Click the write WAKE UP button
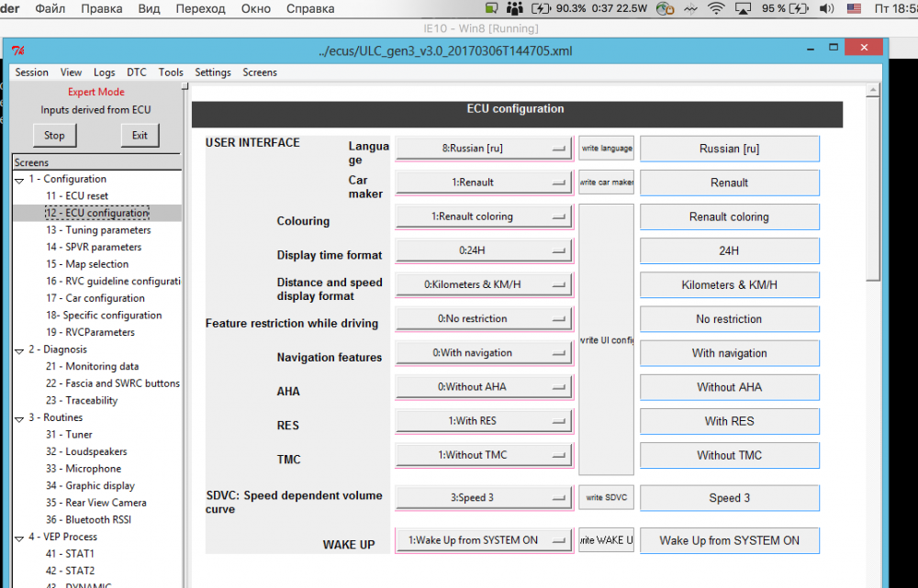Viewport: 918px width, 588px height. [x=607, y=540]
